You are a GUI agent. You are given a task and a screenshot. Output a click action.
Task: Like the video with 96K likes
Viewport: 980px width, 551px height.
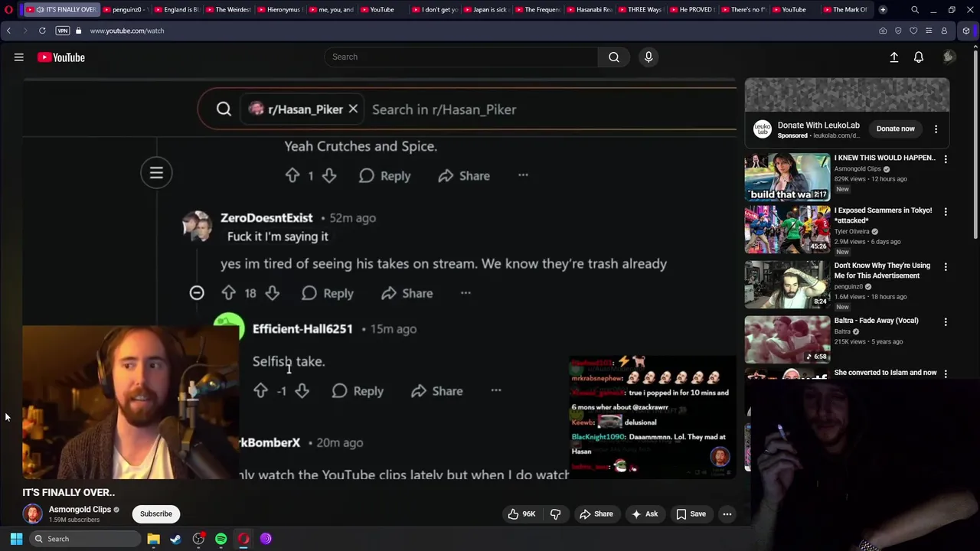click(x=521, y=514)
